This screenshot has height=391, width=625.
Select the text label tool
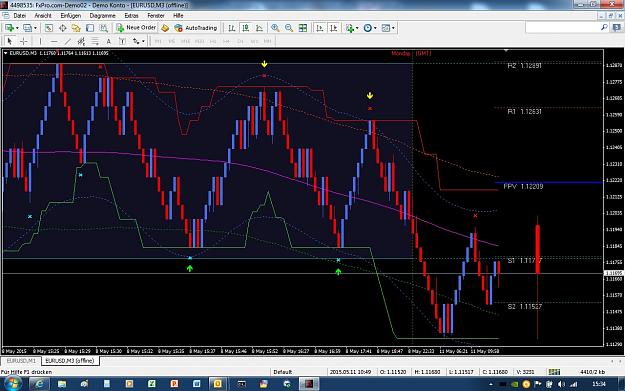pos(122,41)
